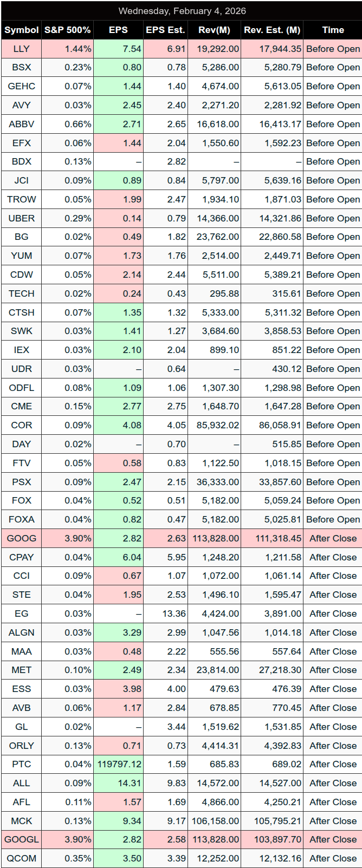Open the LLY ticker symbol
Screen dimensions: 362x868
22,49
